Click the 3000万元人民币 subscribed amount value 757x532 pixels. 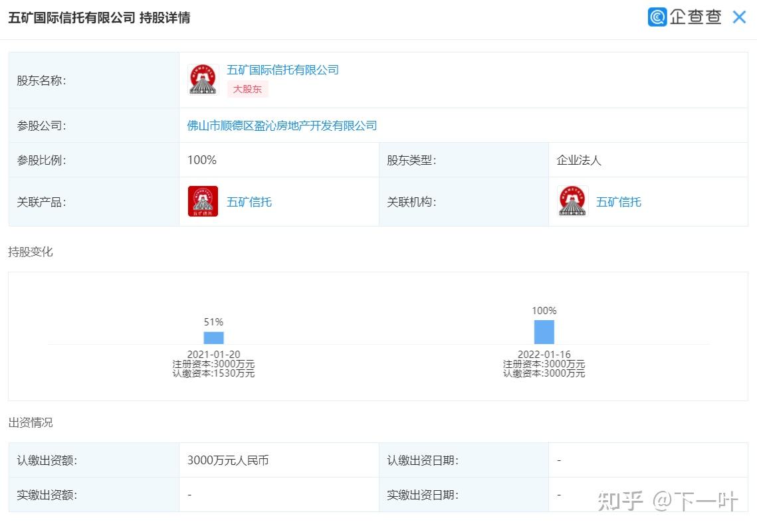click(x=228, y=460)
